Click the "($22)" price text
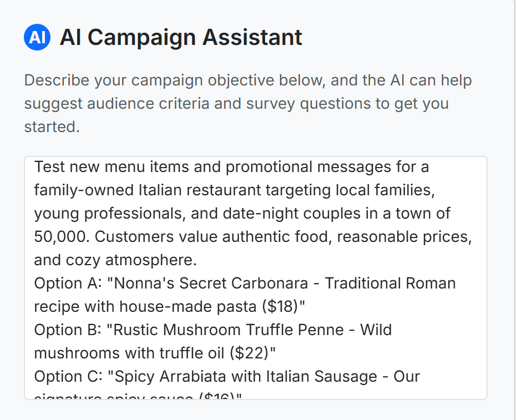The width and height of the screenshot is (517, 420). (x=250, y=353)
